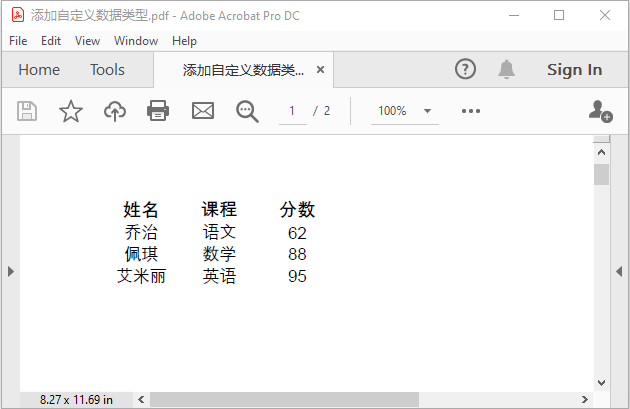
Task: Click the share with others person icon
Action: click(x=600, y=111)
